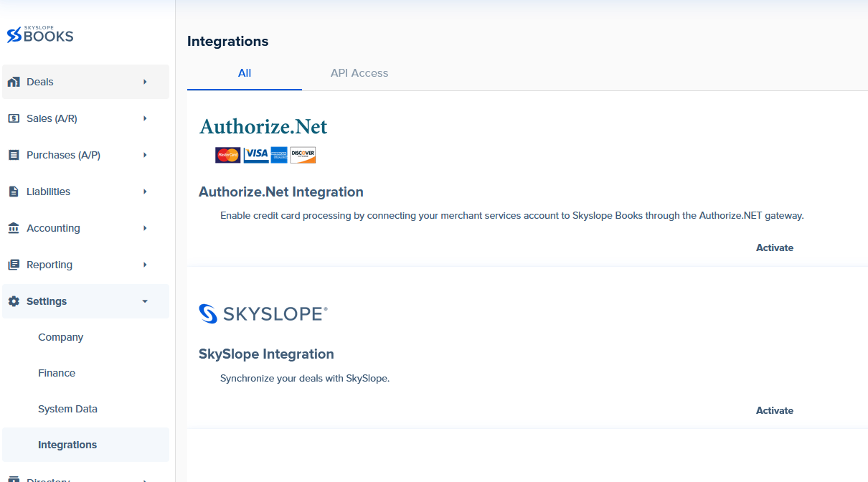
Task: Activate the Authorize.Net integration
Action: (775, 247)
